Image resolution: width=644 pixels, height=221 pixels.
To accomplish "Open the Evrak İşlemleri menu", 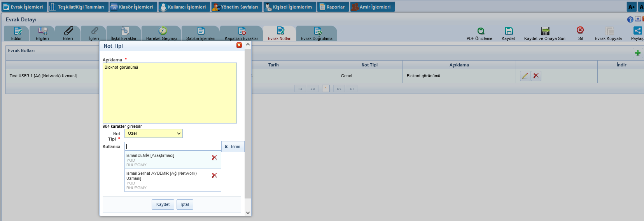I will [23, 7].
